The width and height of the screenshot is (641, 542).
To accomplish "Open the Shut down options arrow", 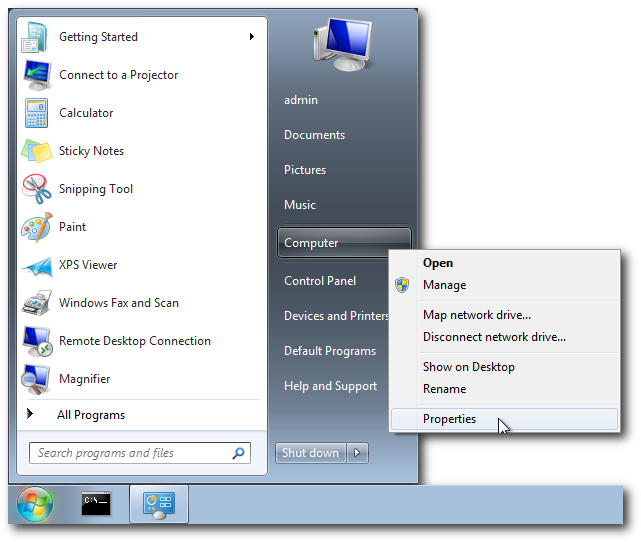I will click(357, 453).
